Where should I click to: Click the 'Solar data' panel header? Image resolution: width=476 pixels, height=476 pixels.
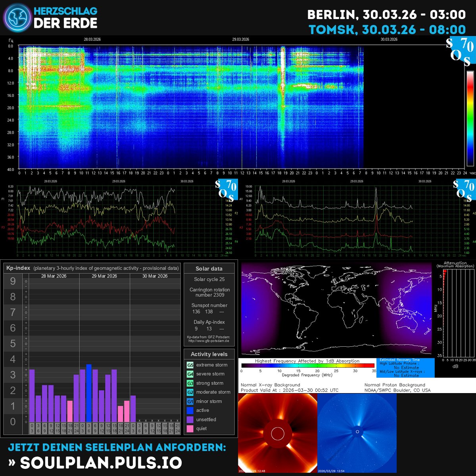(209, 269)
